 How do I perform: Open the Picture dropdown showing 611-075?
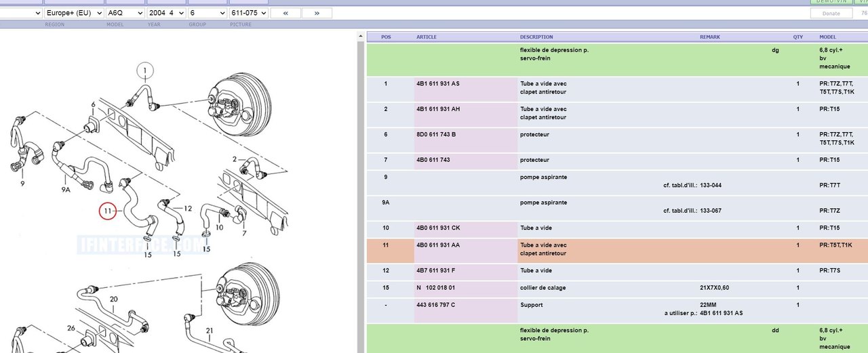tap(247, 13)
